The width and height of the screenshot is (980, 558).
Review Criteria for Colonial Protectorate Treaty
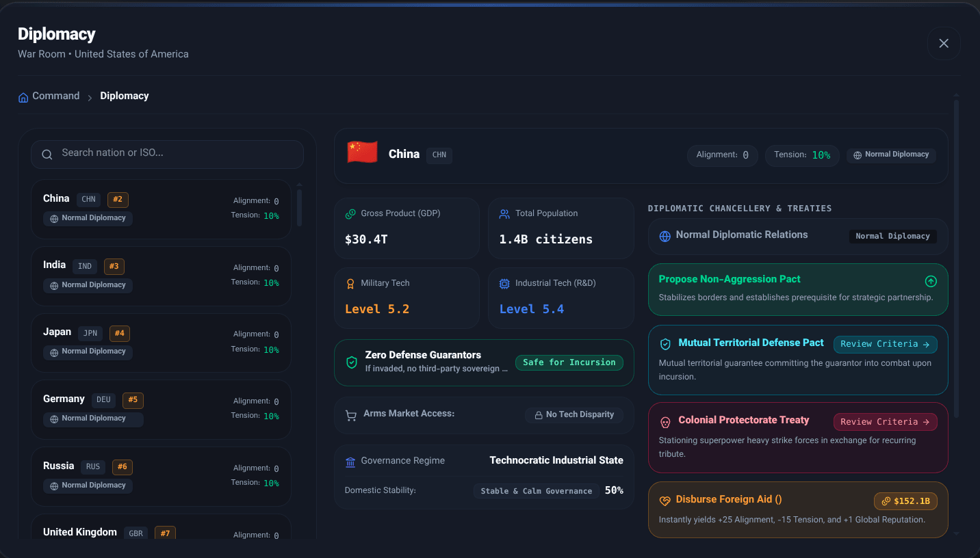click(x=885, y=422)
